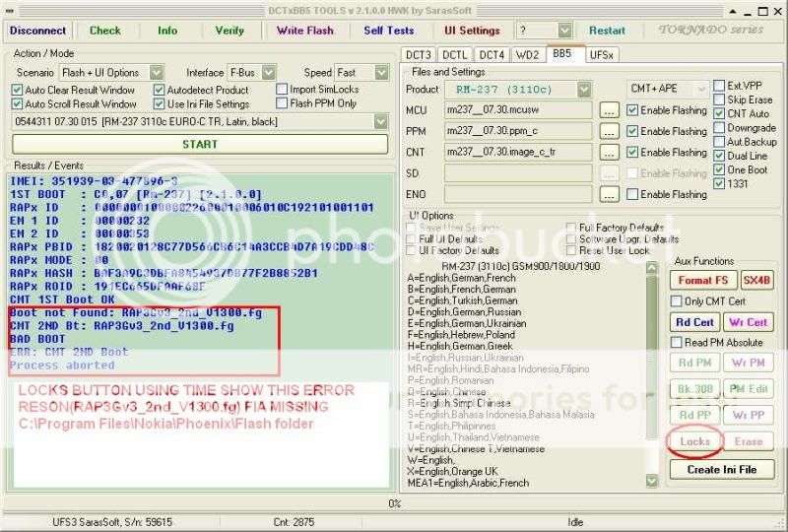Toggle Auto Clear Result Window checkbox
This screenshot has width=788, height=532.
[x=17, y=90]
